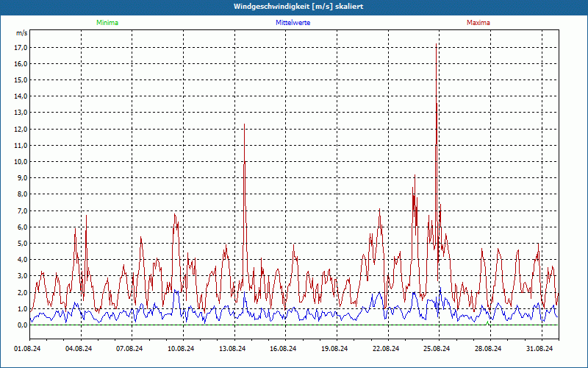Click the 12 m/s red peak after 13.08.24
Image resolution: width=588 pixels, height=368 pixels.
[x=245, y=124]
